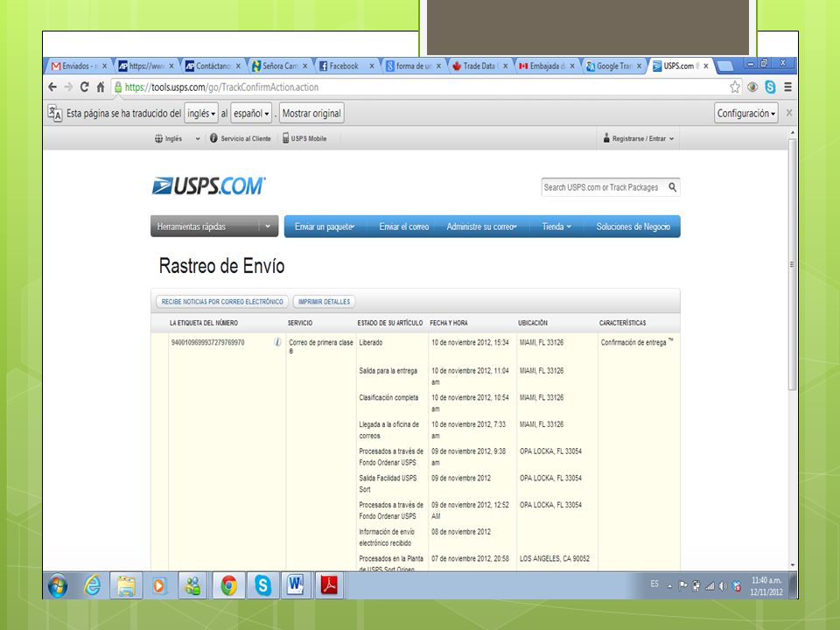Click in the Search USPS.com field
Image resolution: width=840 pixels, height=630 pixels.
coord(604,187)
